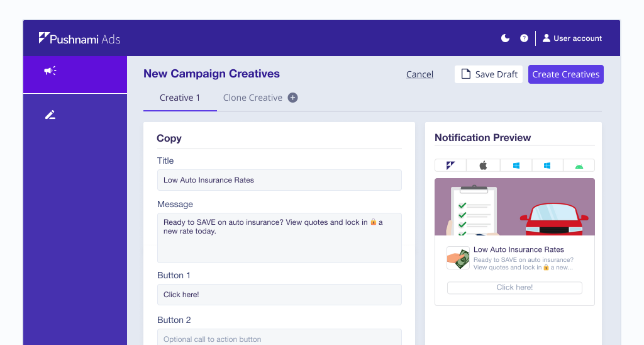
Task: Select the Pushnami logo preview platform icon
Action: [x=450, y=166]
